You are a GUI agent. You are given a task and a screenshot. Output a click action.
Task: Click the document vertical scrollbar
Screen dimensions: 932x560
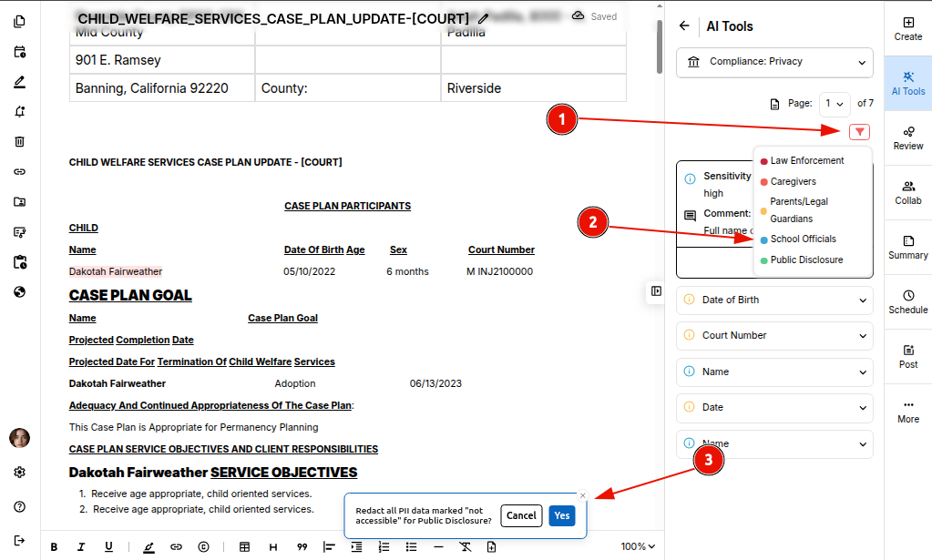tap(659, 46)
